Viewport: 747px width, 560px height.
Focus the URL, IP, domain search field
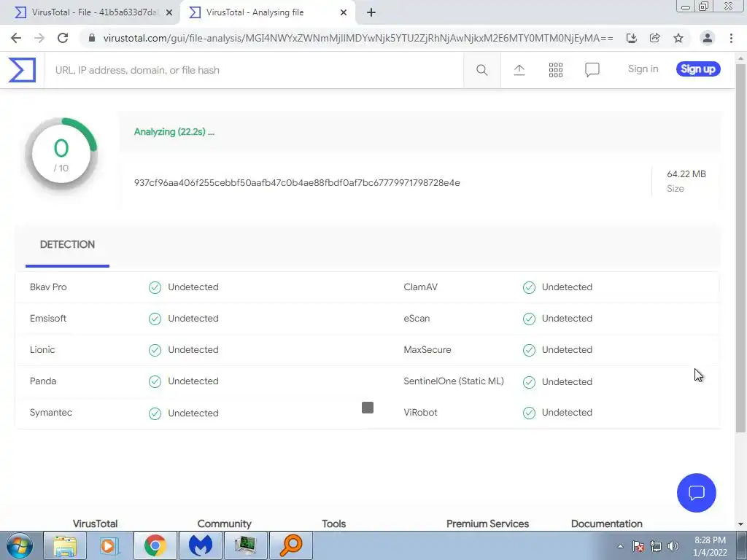pos(253,70)
